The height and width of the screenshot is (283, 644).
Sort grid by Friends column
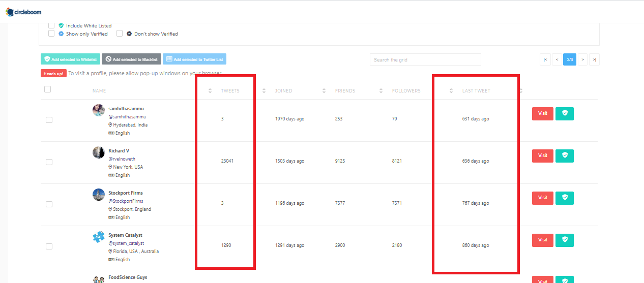pyautogui.click(x=345, y=91)
